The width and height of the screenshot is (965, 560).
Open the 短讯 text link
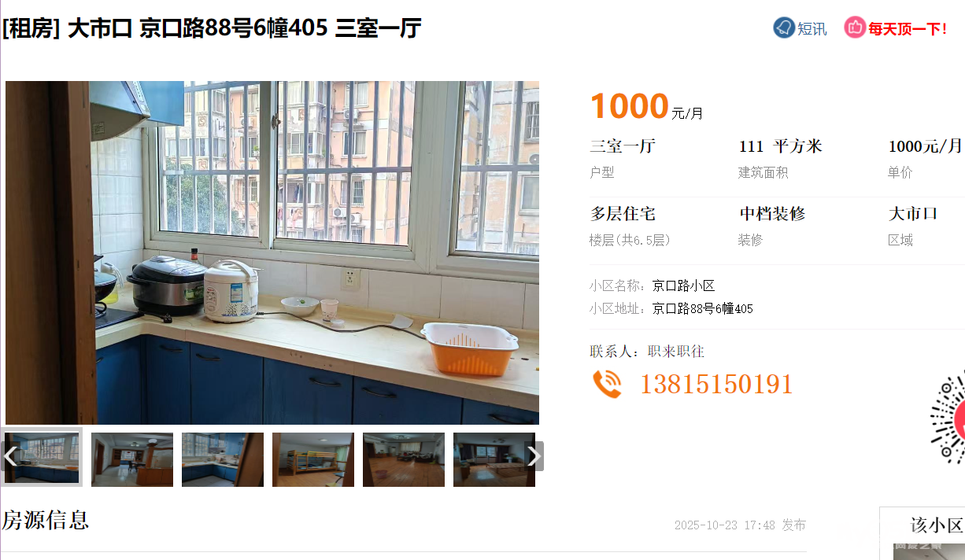(x=812, y=29)
